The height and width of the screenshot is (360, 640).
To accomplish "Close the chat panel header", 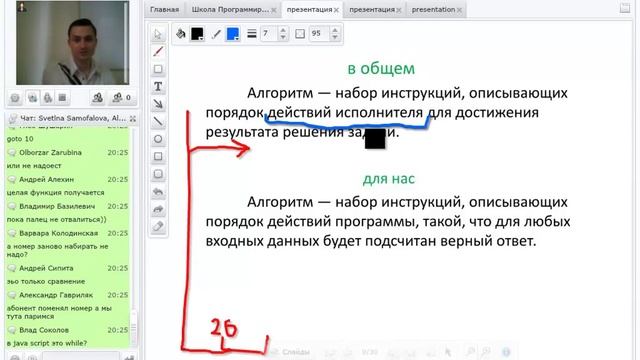I will [x=133, y=118].
